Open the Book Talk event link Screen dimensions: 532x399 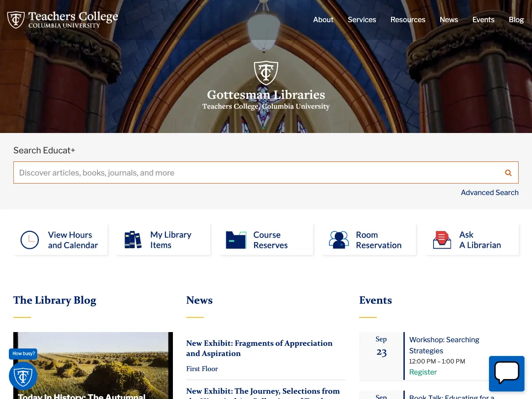coord(452,396)
